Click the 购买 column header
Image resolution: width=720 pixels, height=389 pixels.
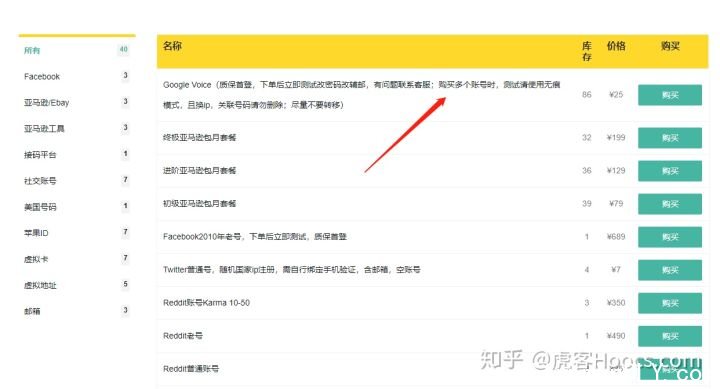670,46
